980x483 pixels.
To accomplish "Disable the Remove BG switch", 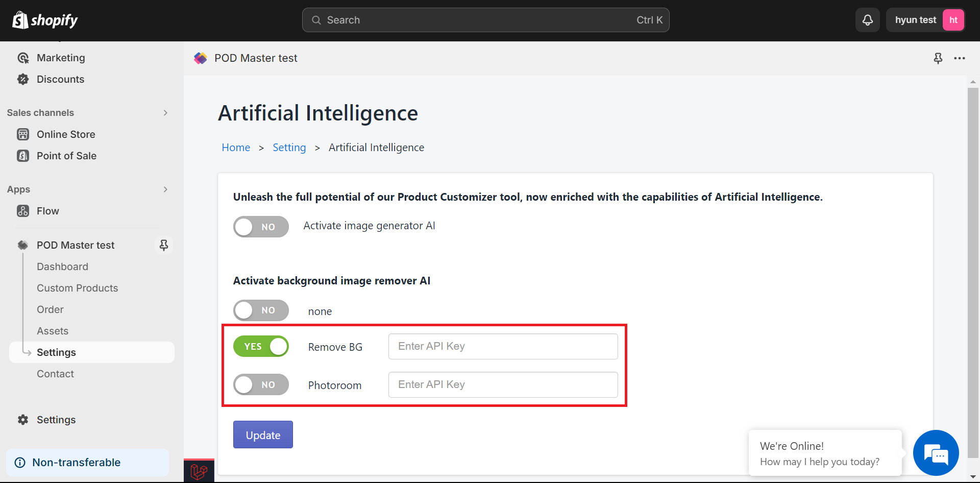I will pyautogui.click(x=261, y=346).
